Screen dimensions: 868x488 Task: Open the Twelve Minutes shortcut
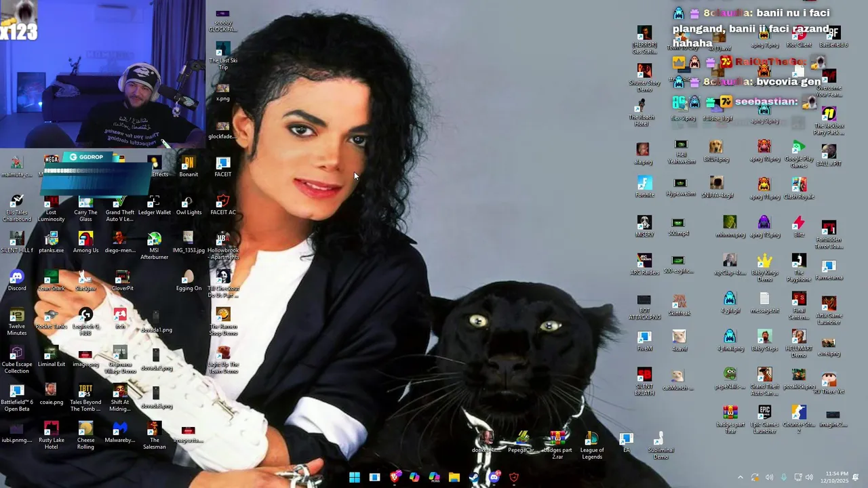tap(17, 322)
